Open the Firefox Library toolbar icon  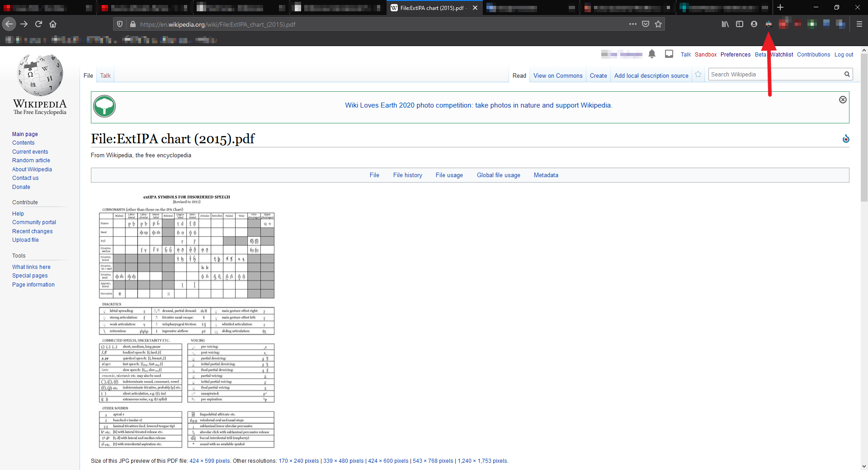click(x=725, y=24)
